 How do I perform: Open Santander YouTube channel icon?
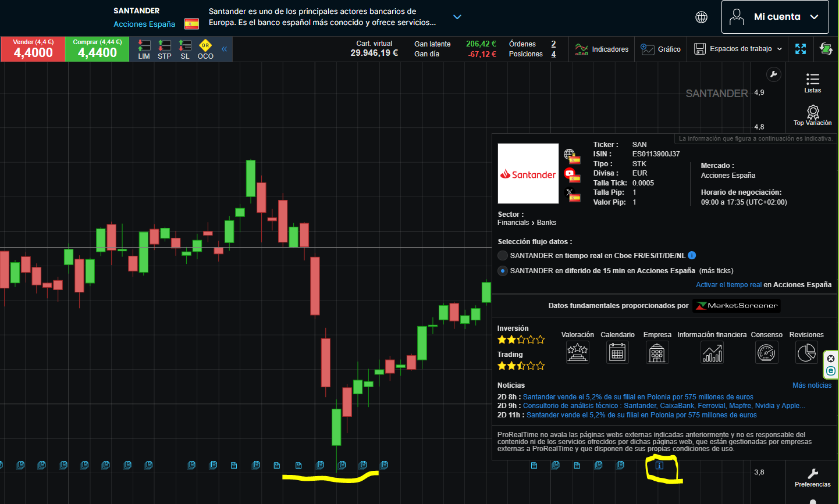pyautogui.click(x=570, y=174)
